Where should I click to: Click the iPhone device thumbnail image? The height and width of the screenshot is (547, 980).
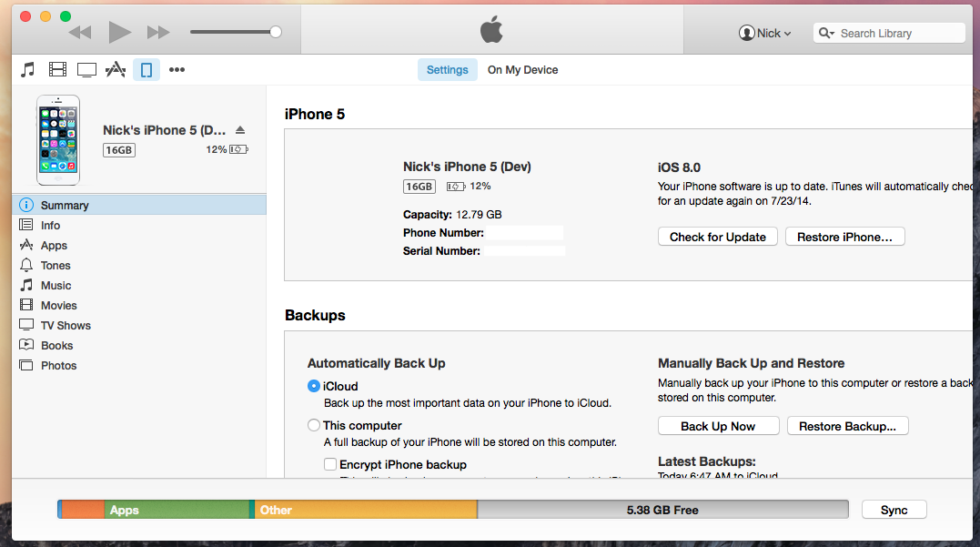coord(58,140)
